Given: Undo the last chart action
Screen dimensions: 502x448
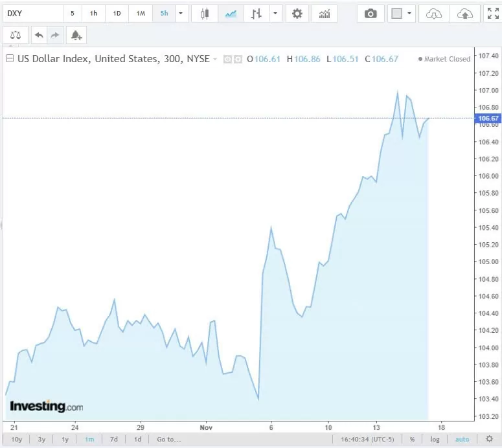Looking at the screenshot, I should [x=39, y=36].
